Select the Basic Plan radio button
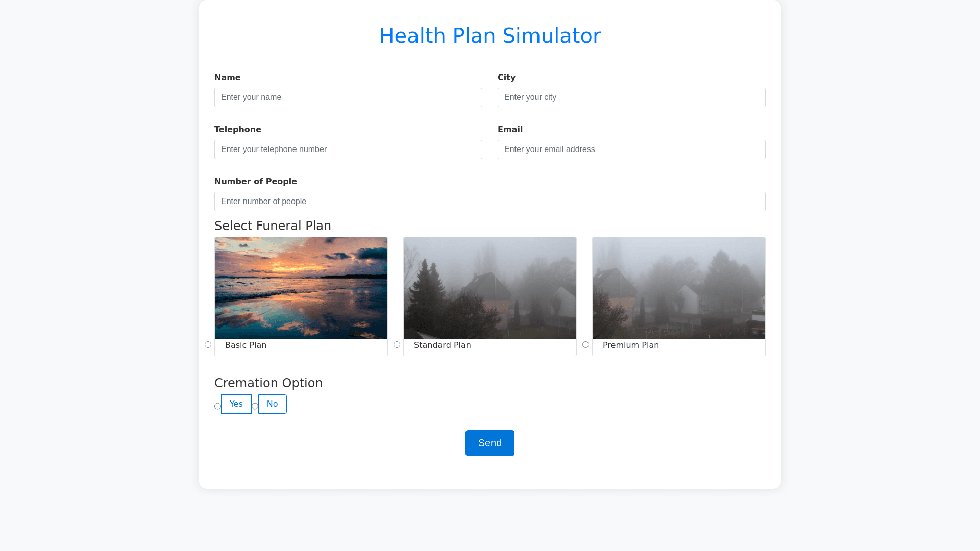This screenshot has width=980, height=551. 208,345
